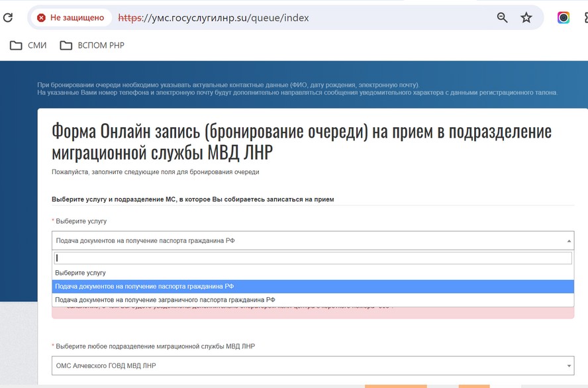Select the 'Выберите услугу' placeholder option
This screenshot has width=588, height=388.
point(313,273)
